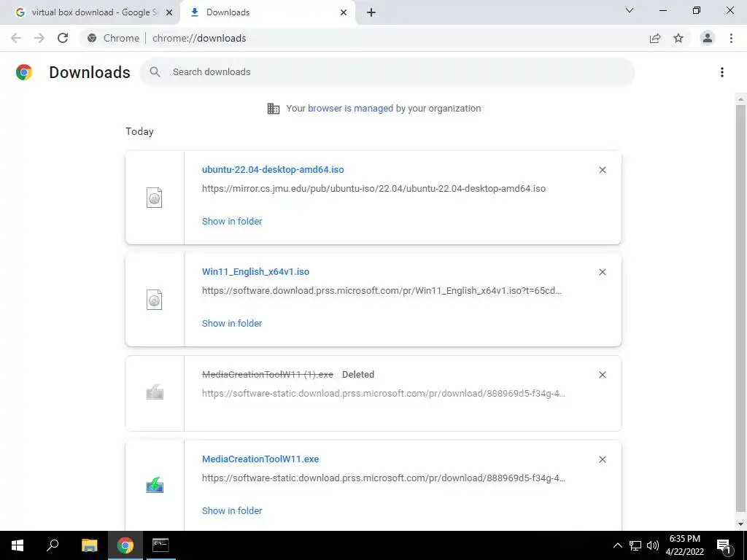Open the 'browser is managed' link
This screenshot has width=747, height=560.
350,108
